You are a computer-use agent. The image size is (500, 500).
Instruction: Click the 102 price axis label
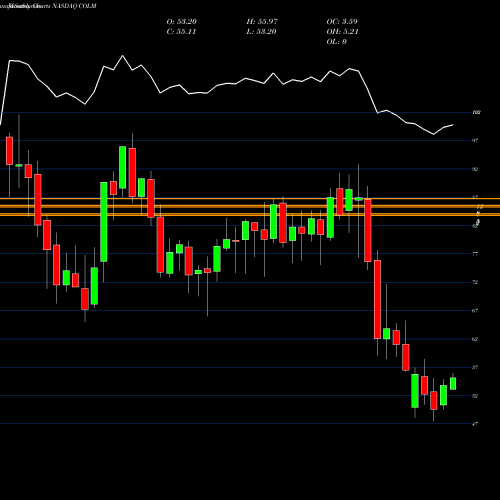point(477,112)
